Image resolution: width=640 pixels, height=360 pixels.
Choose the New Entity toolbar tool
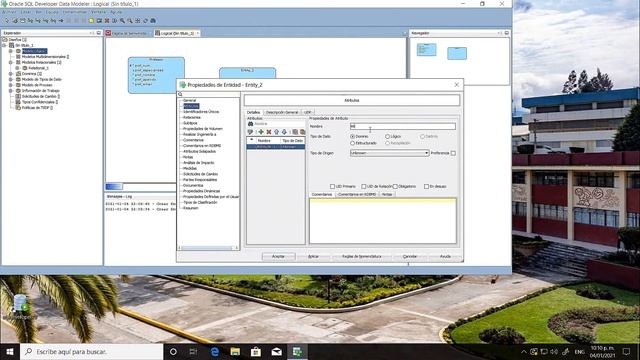click(x=15, y=21)
